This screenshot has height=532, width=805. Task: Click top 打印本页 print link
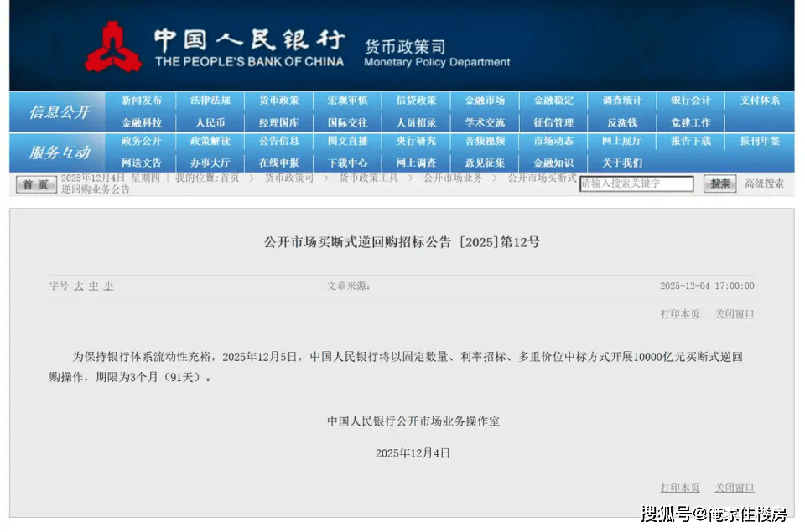click(x=680, y=313)
